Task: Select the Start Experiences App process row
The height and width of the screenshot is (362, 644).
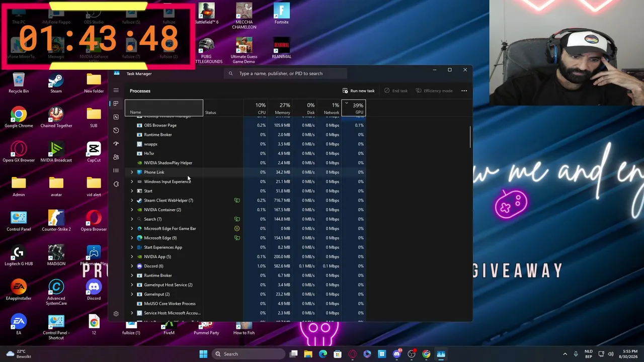Action: coord(246,247)
